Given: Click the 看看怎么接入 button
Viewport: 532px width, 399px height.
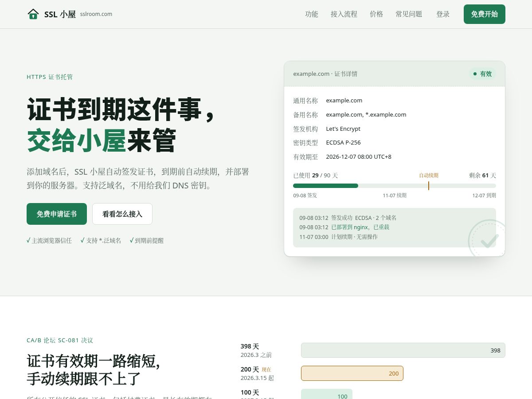Looking at the screenshot, I should click(x=122, y=214).
